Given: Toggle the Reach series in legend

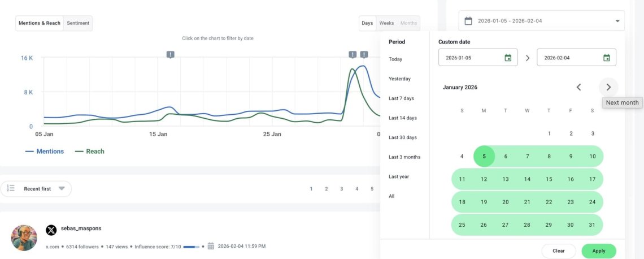Looking at the screenshot, I should coord(90,152).
